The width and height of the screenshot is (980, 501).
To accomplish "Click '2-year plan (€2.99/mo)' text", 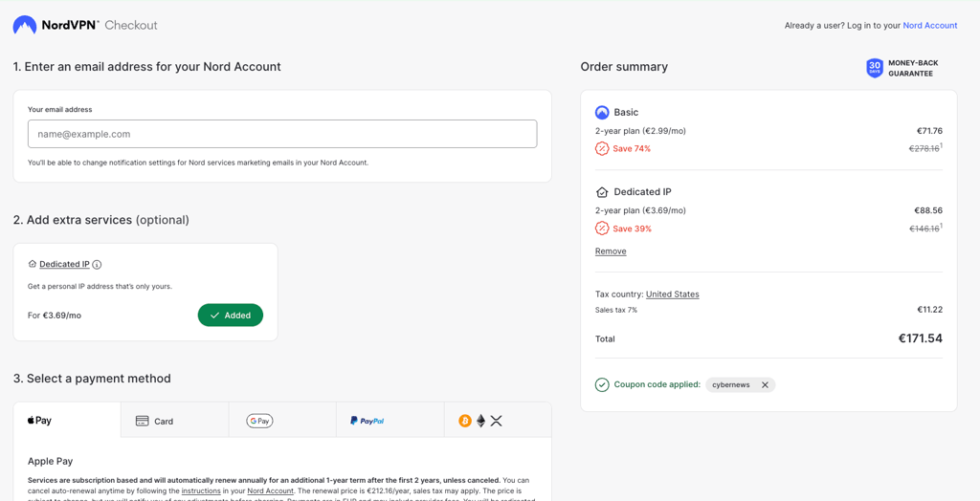I will tap(640, 131).
